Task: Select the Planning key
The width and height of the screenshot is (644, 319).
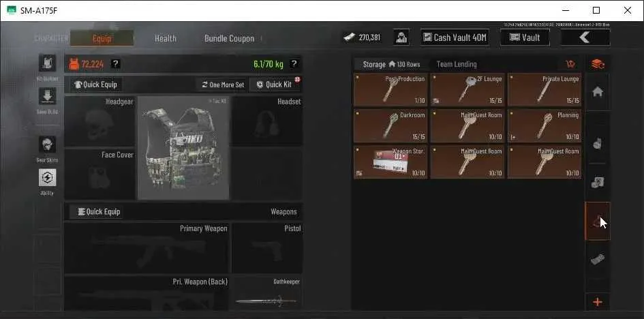Action: [x=545, y=125]
